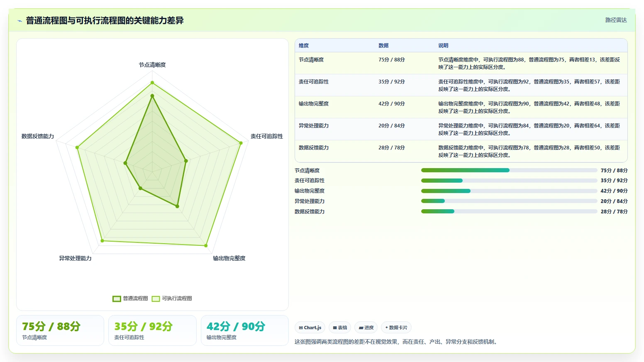Select the 节点清晰度 table row label

click(311, 60)
